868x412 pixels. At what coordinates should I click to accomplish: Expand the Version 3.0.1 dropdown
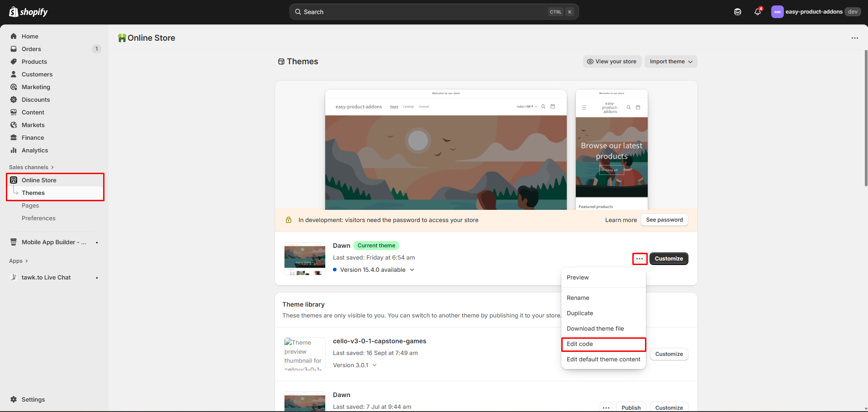375,365
